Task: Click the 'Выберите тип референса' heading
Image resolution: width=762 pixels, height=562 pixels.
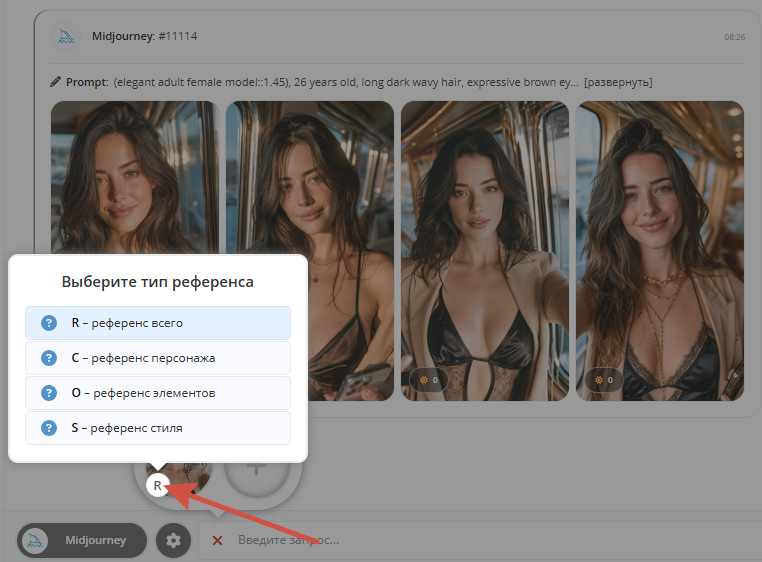Action: coord(157,282)
